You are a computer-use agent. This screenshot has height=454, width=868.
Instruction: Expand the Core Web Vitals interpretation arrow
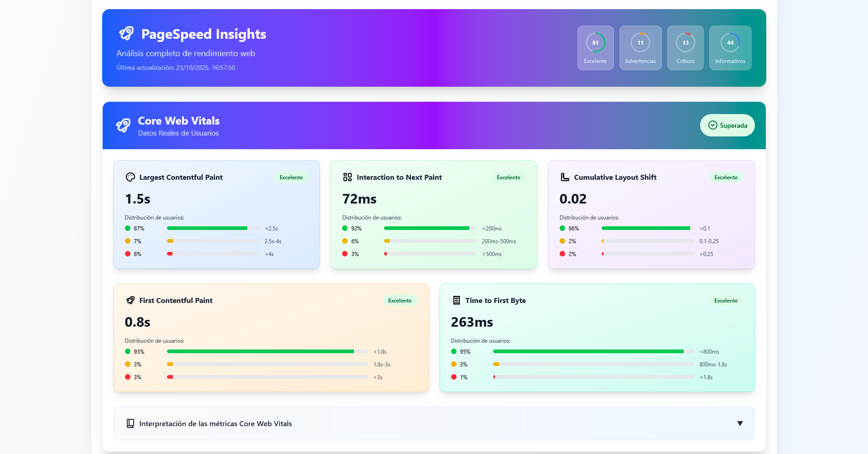740,423
